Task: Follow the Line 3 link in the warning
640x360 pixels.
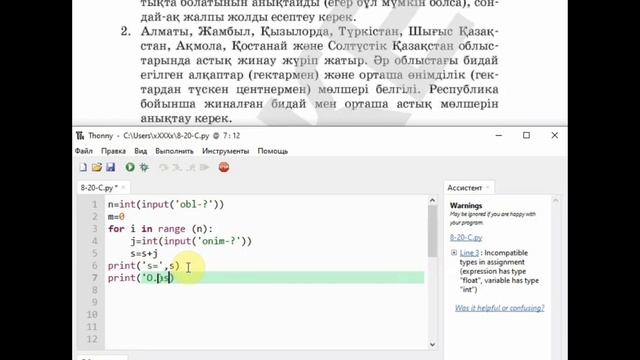Action: tap(469, 253)
